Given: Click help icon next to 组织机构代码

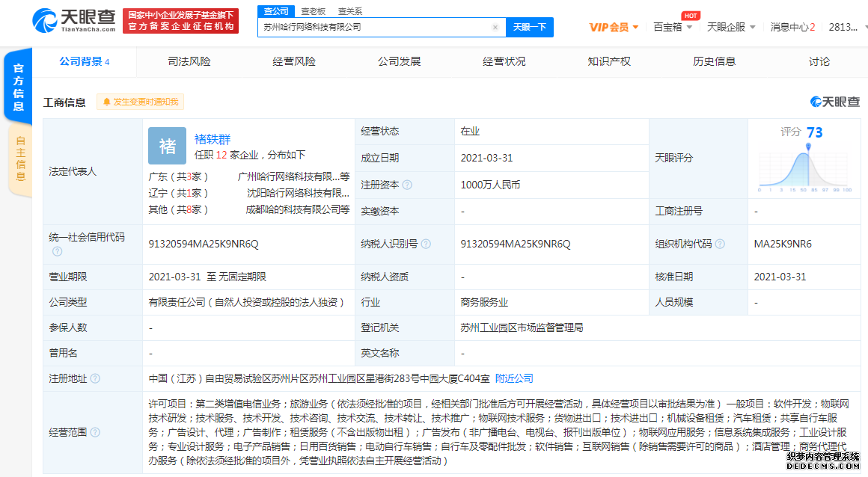Looking at the screenshot, I should 720,244.
